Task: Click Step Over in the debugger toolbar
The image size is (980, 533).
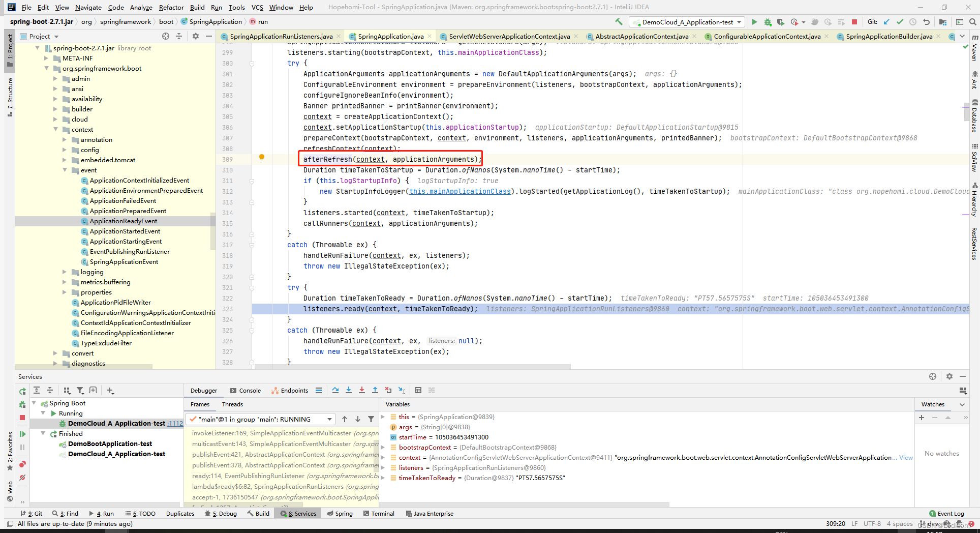Action: (x=335, y=390)
